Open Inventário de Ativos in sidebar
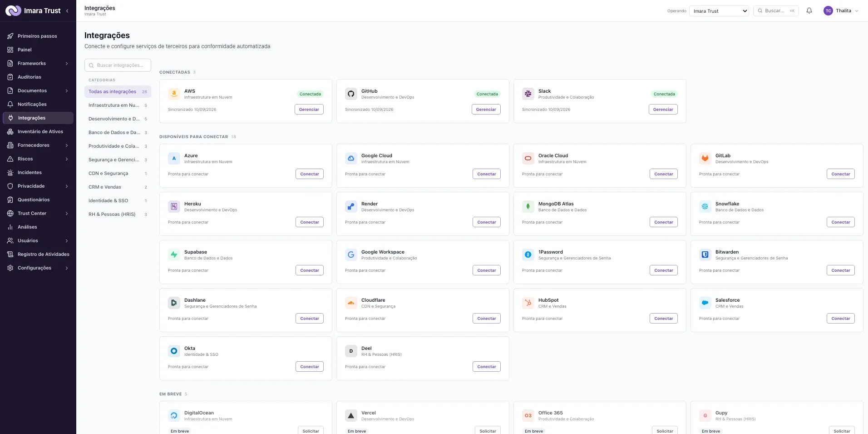The image size is (868, 434). click(38, 132)
